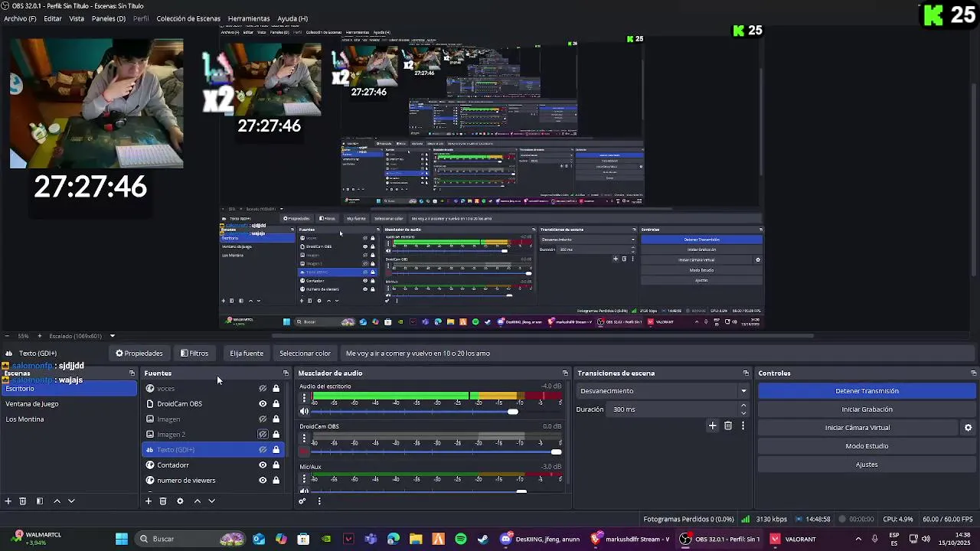Open the options dots for Audio del escritorio
The height and width of the screenshot is (551, 980).
click(x=304, y=399)
